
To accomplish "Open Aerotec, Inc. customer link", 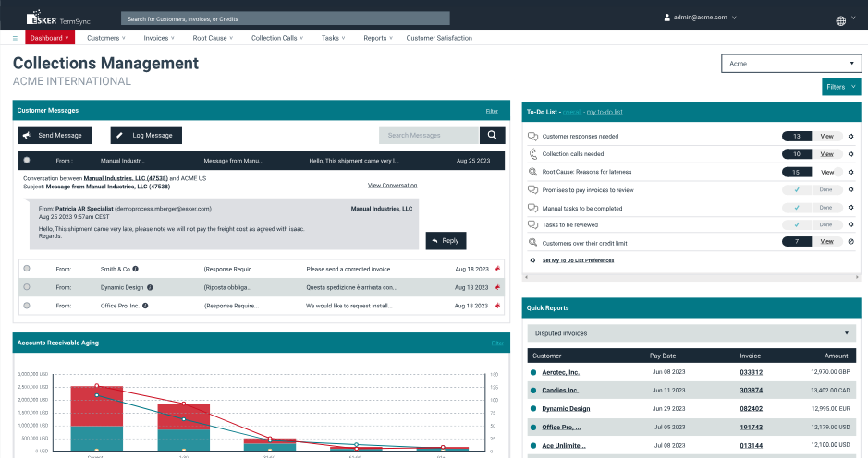I will [560, 372].
